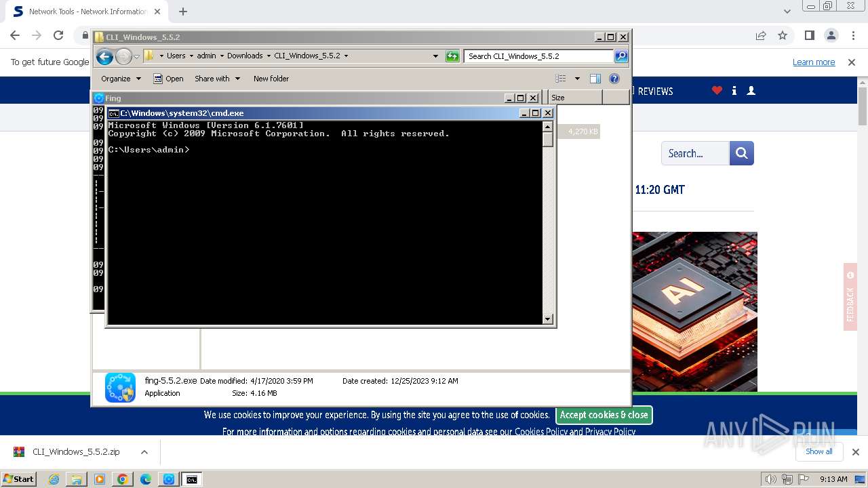The height and width of the screenshot is (488, 868).
Task: Click Open in the Explorer toolbar
Action: [168, 79]
